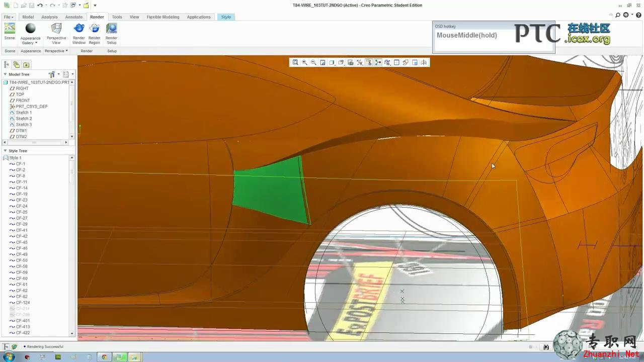This screenshot has height=362, width=644.
Task: Click the Render Window teapot icon
Action: [x=79, y=28]
